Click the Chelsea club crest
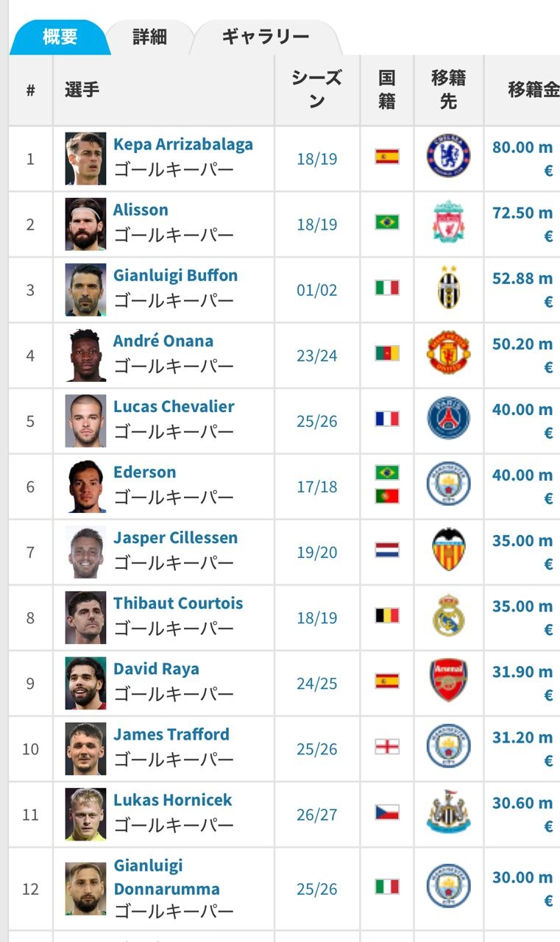This screenshot has width=560, height=942. (448, 155)
